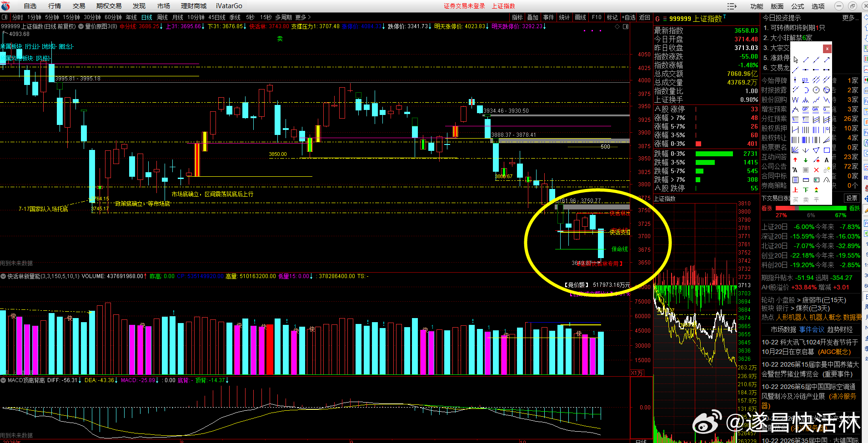The width and height of the screenshot is (868, 443).
Task: Pick the triangle drawing tool
Action: (x=816, y=150)
